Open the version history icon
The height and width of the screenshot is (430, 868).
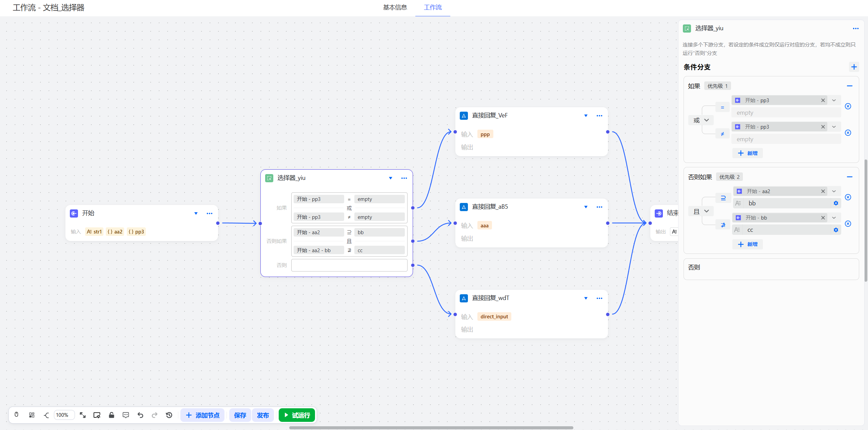click(x=169, y=415)
